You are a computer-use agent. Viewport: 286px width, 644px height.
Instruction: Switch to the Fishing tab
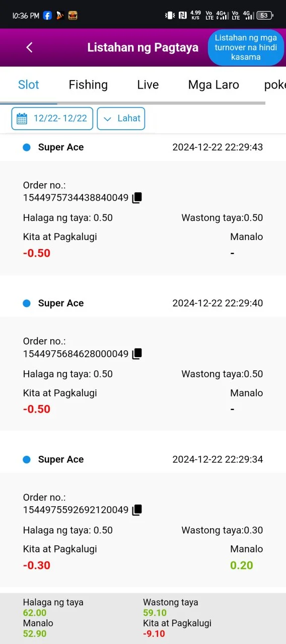pos(88,85)
